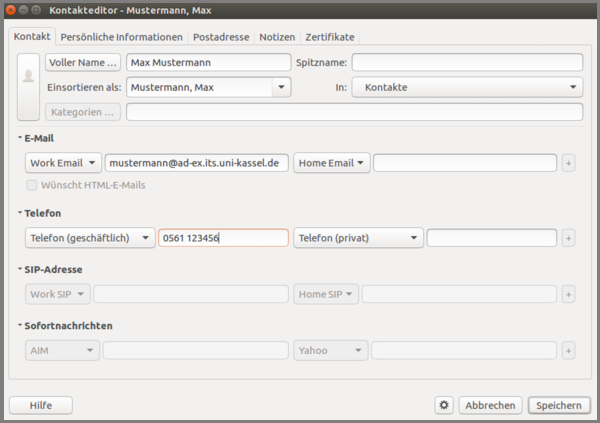Collapse the E-Mail section
The image size is (600, 423).
(19, 137)
